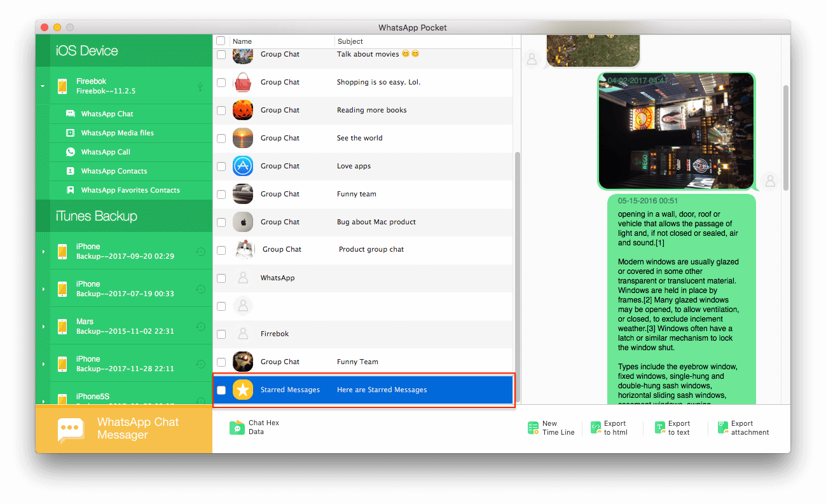Open WhatsApp Call section
The image size is (826, 504).
pyautogui.click(x=106, y=152)
